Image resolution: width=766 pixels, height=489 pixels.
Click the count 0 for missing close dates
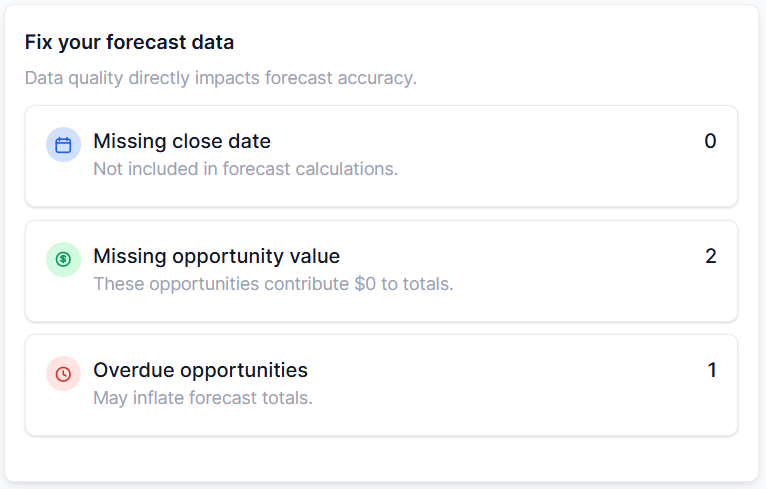point(710,141)
